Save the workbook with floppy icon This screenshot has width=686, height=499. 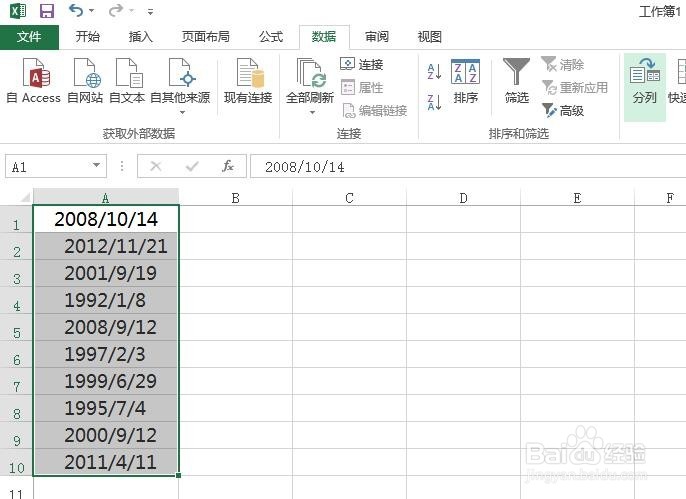47,10
